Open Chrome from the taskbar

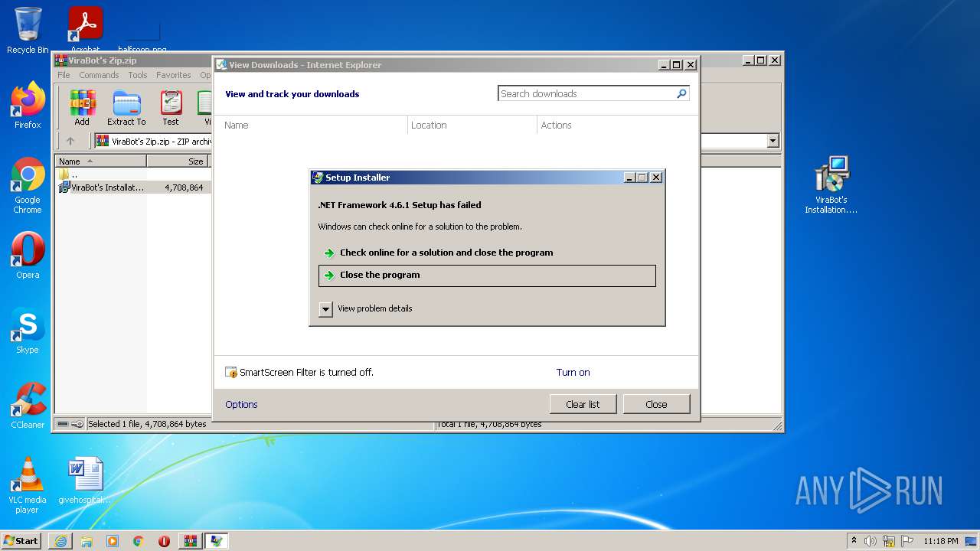[139, 541]
